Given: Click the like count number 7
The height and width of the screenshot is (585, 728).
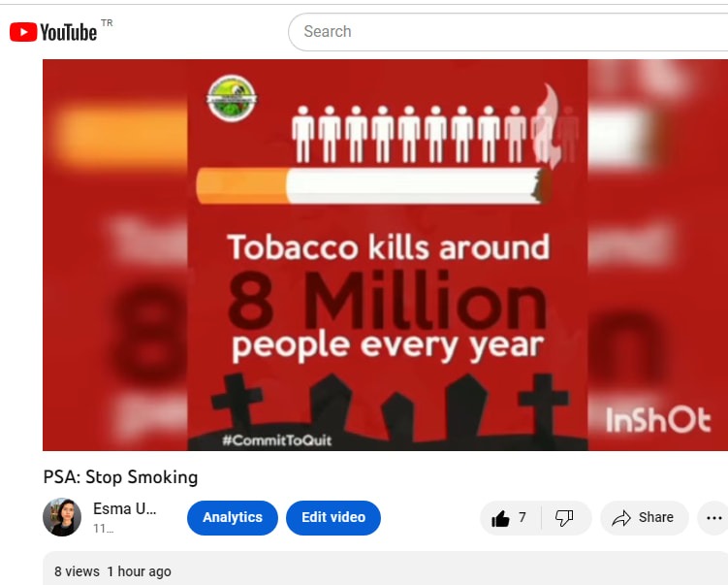Looking at the screenshot, I should pyautogui.click(x=522, y=517).
